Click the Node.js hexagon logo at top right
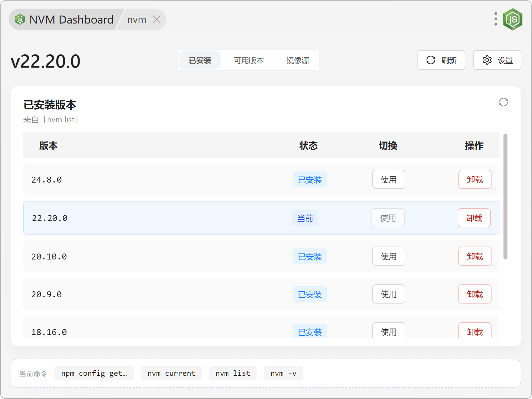The image size is (532, 399). [512, 19]
